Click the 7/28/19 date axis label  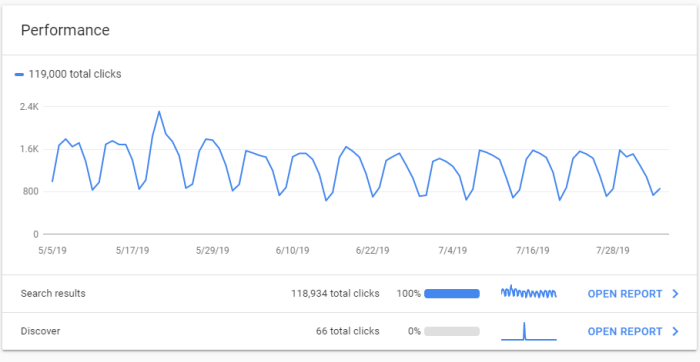tap(612, 250)
